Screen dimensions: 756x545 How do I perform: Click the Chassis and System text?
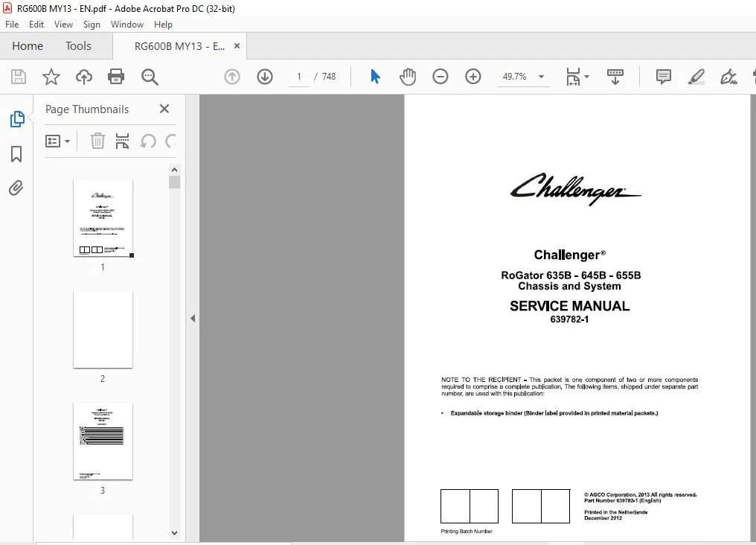click(x=569, y=287)
